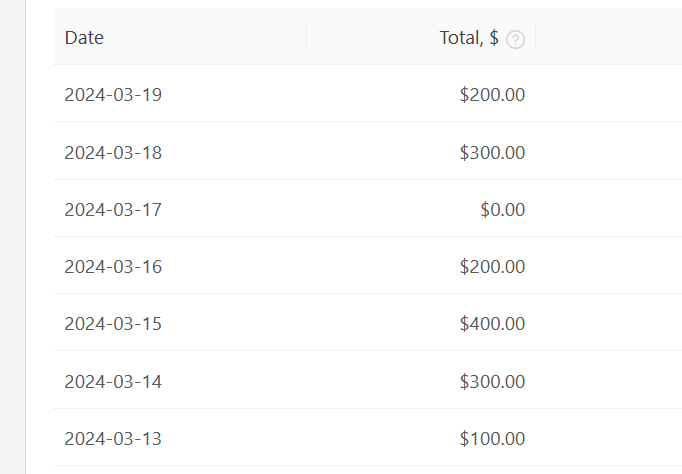
Task: Select the 2024-03-17 date cell
Action: point(180,208)
